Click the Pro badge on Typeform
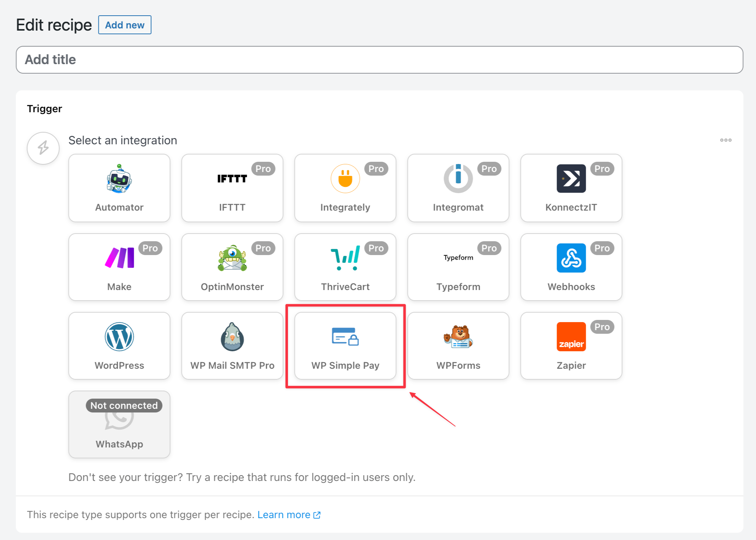The width and height of the screenshot is (756, 540). [x=489, y=248]
